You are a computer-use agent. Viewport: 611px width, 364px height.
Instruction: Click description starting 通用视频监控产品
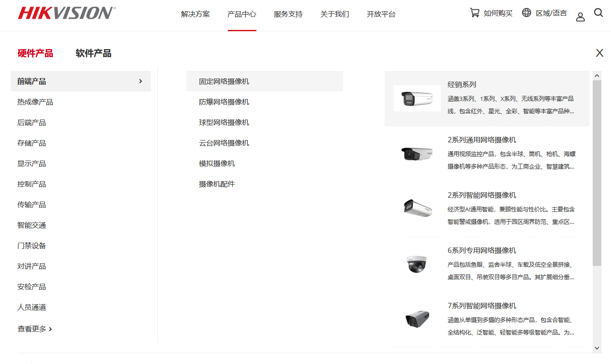[x=511, y=160]
